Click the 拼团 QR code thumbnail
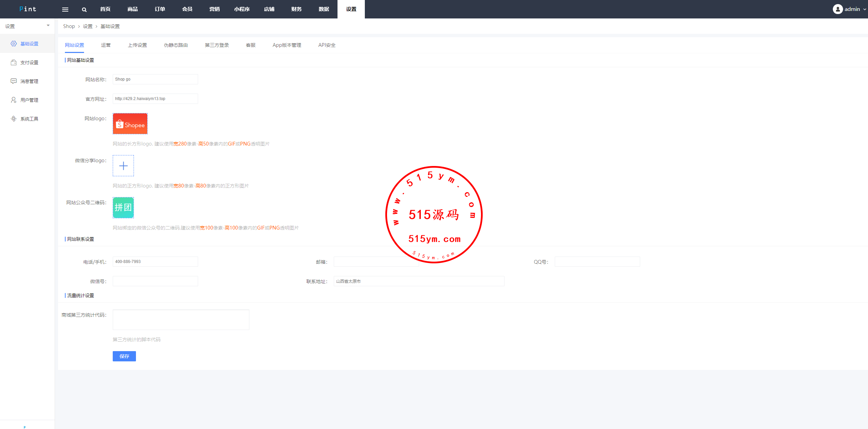 123,208
